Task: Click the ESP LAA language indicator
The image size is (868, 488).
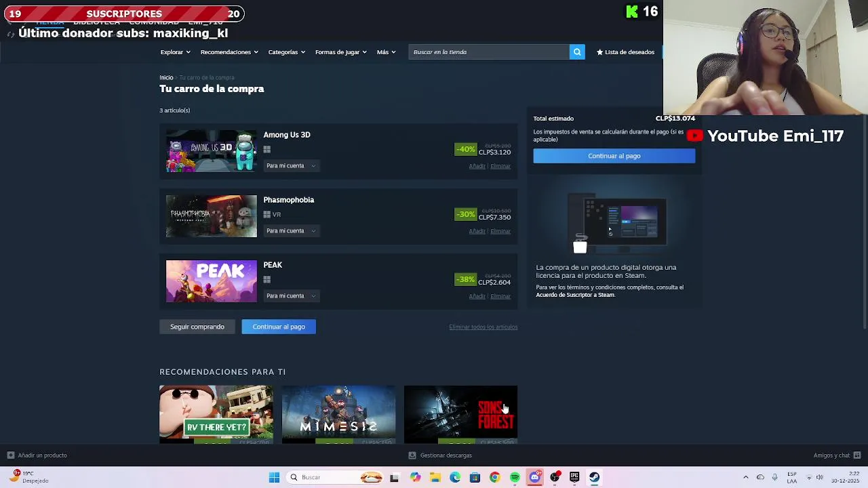Action: click(792, 478)
